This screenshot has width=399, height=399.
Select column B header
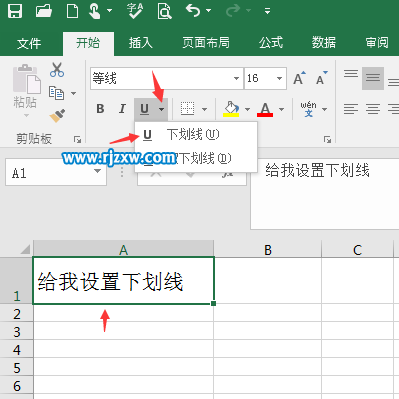(268, 249)
